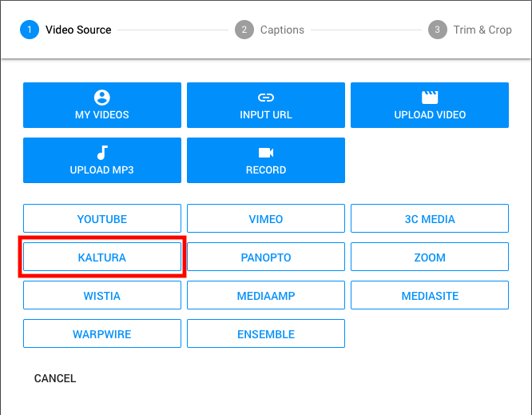
Task: Go to step 2 Captions
Action: 269,30
